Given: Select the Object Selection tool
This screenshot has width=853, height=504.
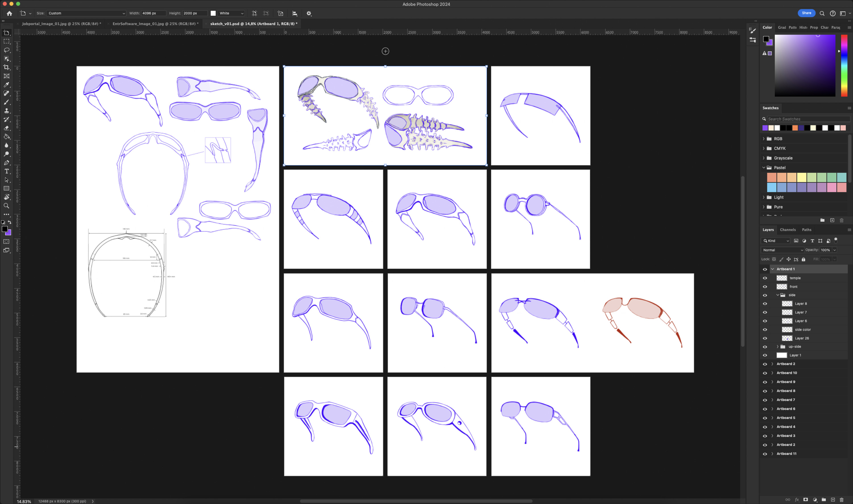Looking at the screenshot, I should (x=7, y=59).
